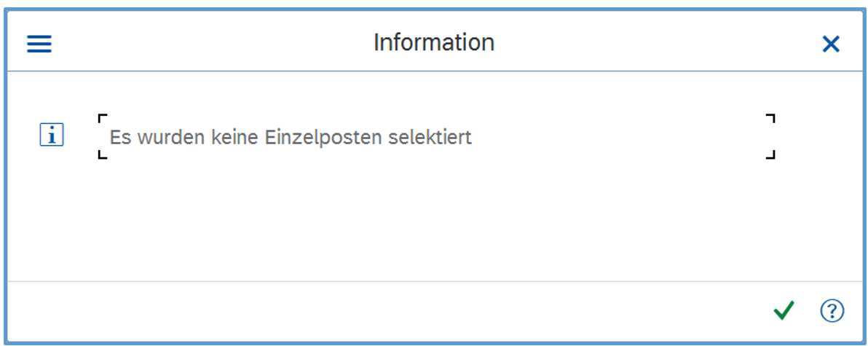Close the Information dialog with the X
The height and width of the screenshot is (346, 868).
[x=830, y=44]
